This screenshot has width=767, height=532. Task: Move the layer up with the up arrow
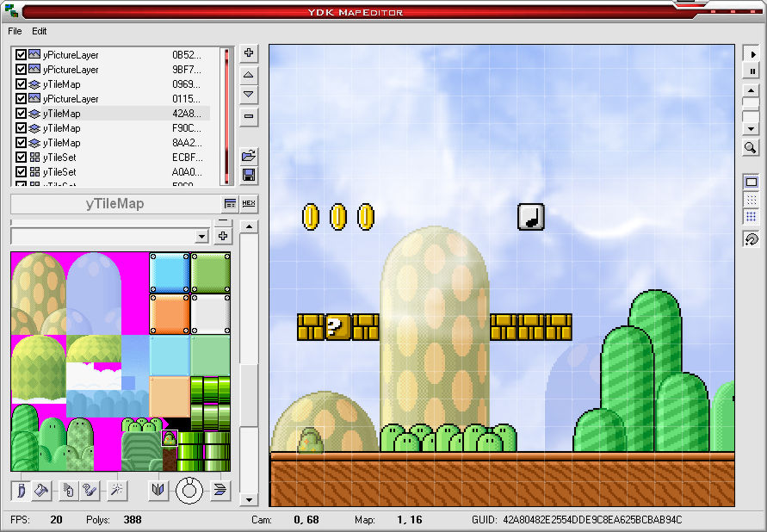[249, 76]
